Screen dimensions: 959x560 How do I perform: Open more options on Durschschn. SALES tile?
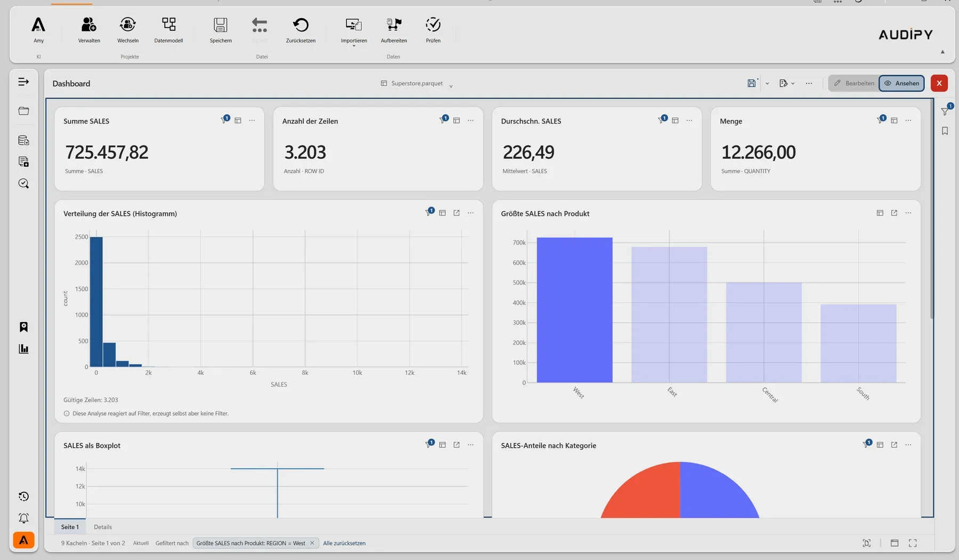pos(689,121)
